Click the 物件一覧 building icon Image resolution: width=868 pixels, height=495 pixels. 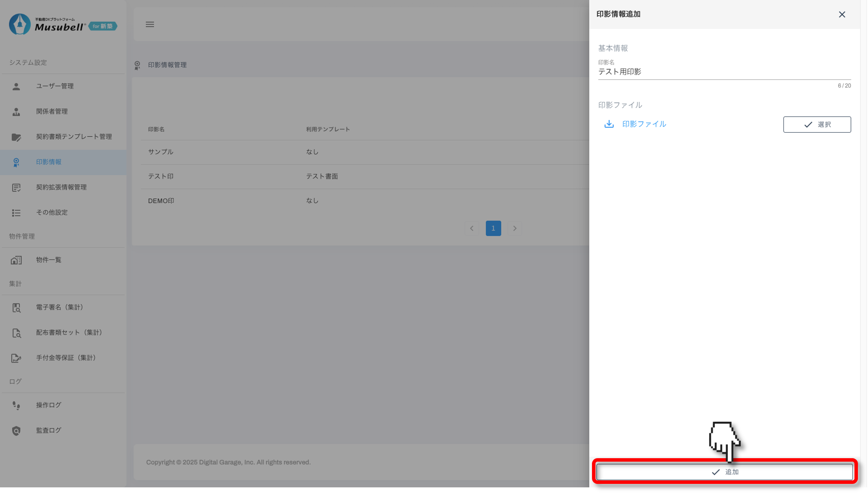[x=16, y=260]
